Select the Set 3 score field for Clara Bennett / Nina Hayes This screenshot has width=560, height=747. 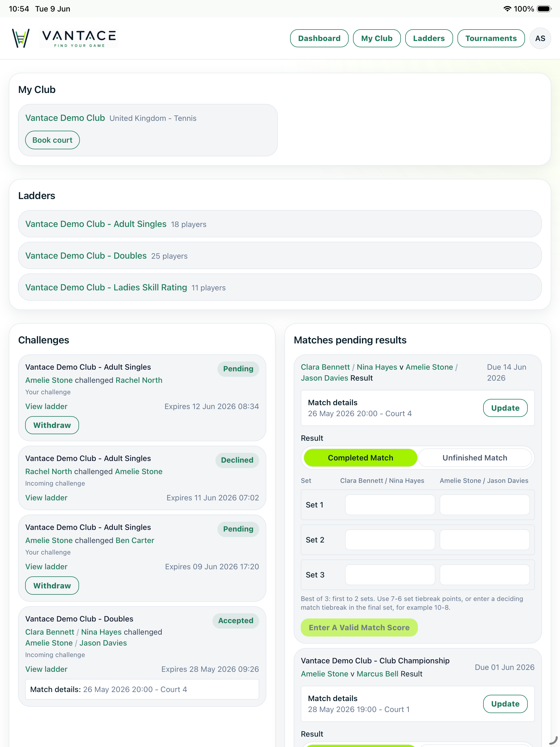point(390,575)
